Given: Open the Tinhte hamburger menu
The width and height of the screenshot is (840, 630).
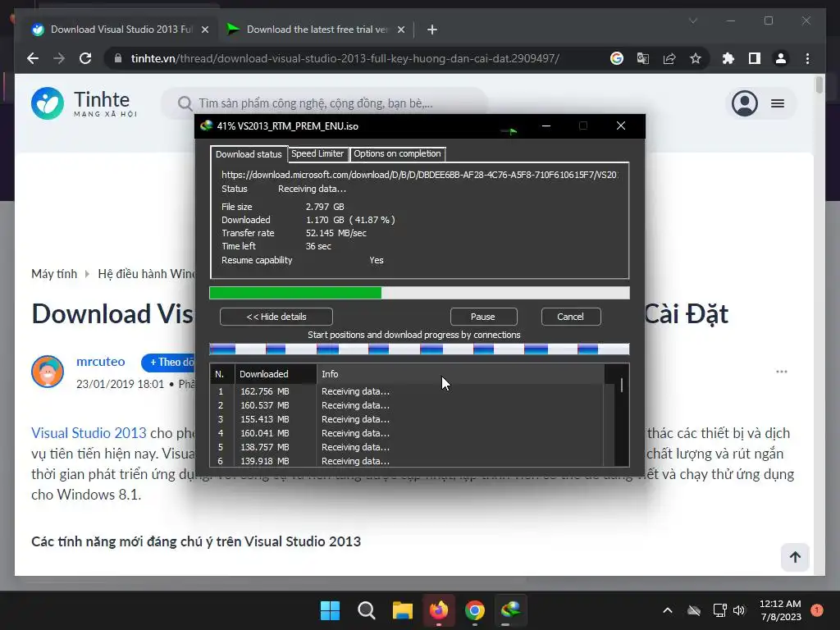Looking at the screenshot, I should (x=778, y=103).
